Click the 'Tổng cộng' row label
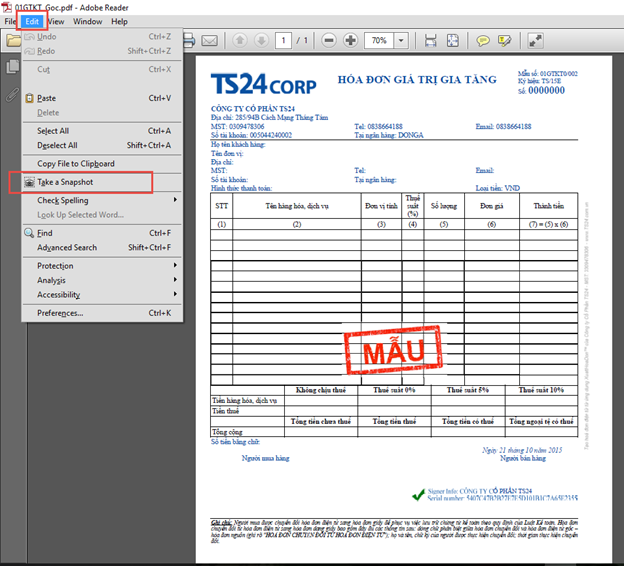This screenshot has width=624, height=566. pyautogui.click(x=227, y=432)
